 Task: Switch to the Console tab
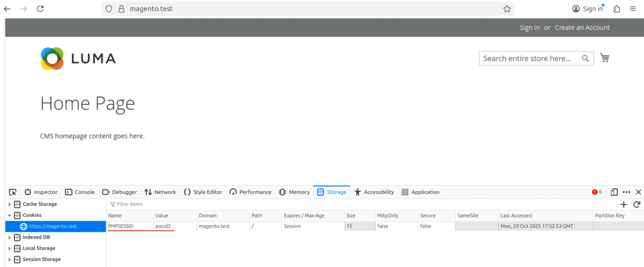(80, 192)
